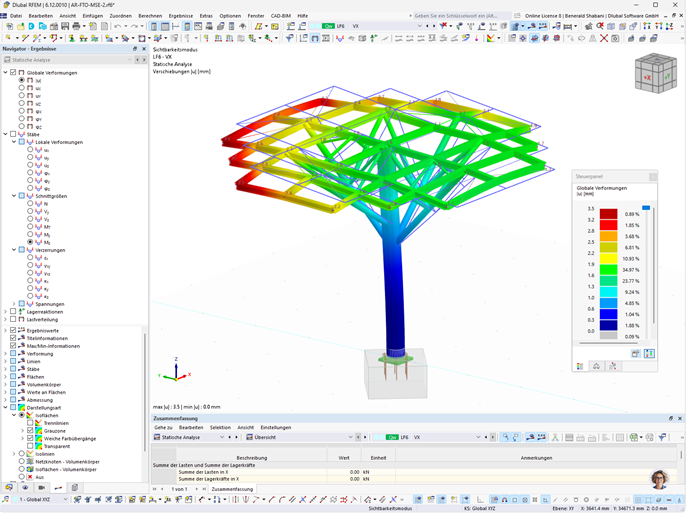Close the Navigator - Ergebnisse panel
Screen dimensions: 686x514
tap(144, 49)
